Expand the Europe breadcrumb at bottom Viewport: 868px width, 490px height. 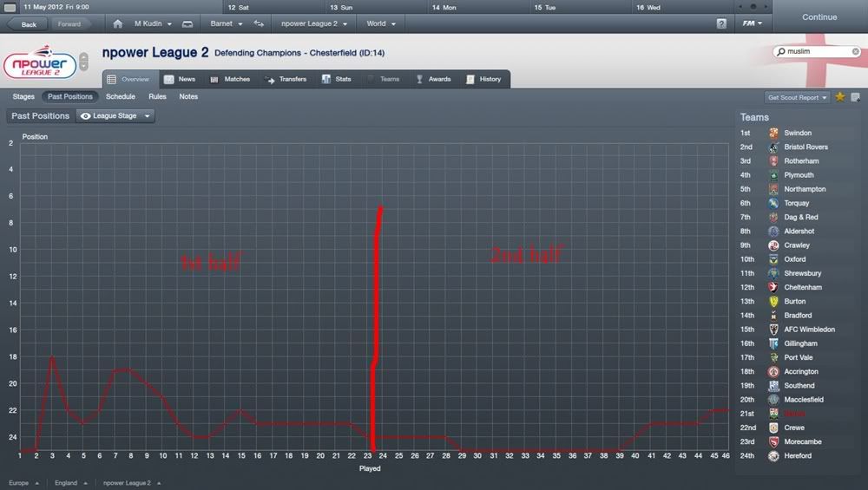click(x=23, y=483)
